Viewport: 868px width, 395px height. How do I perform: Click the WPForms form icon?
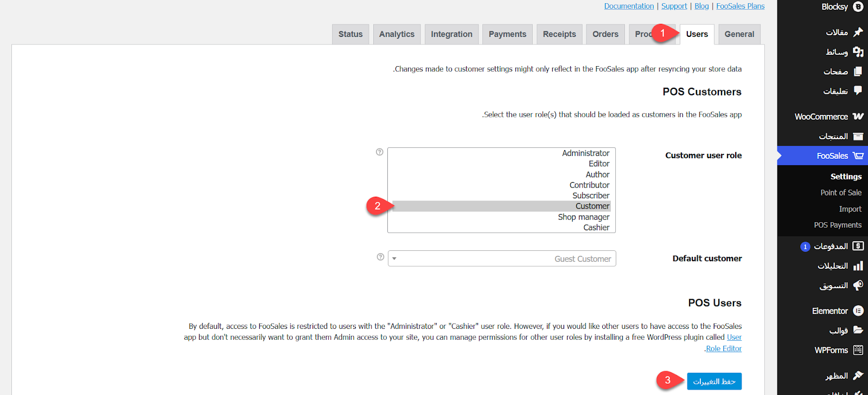point(858,350)
